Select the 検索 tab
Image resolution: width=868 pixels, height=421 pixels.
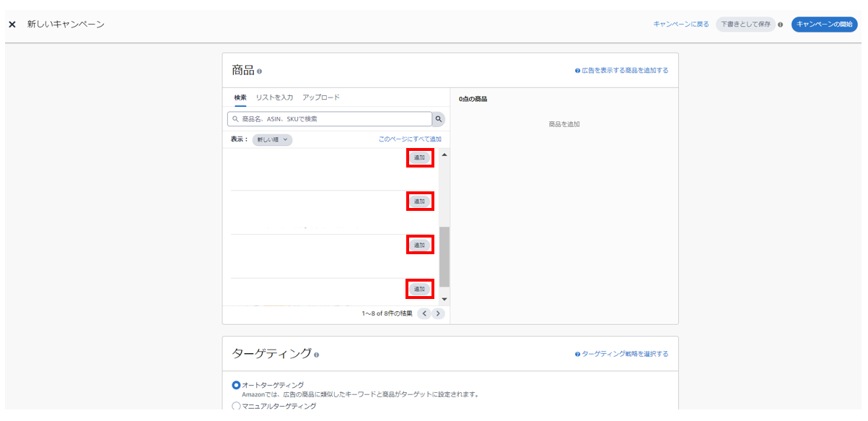[x=240, y=97]
